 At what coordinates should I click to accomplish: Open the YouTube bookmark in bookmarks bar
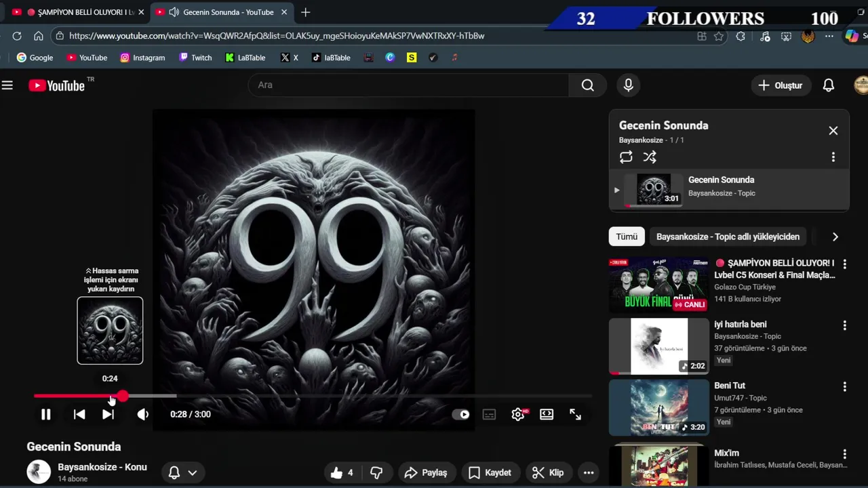point(87,58)
